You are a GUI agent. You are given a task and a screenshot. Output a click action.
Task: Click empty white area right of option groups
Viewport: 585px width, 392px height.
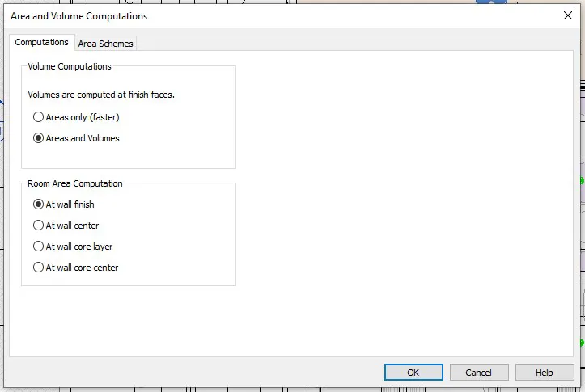point(405,202)
